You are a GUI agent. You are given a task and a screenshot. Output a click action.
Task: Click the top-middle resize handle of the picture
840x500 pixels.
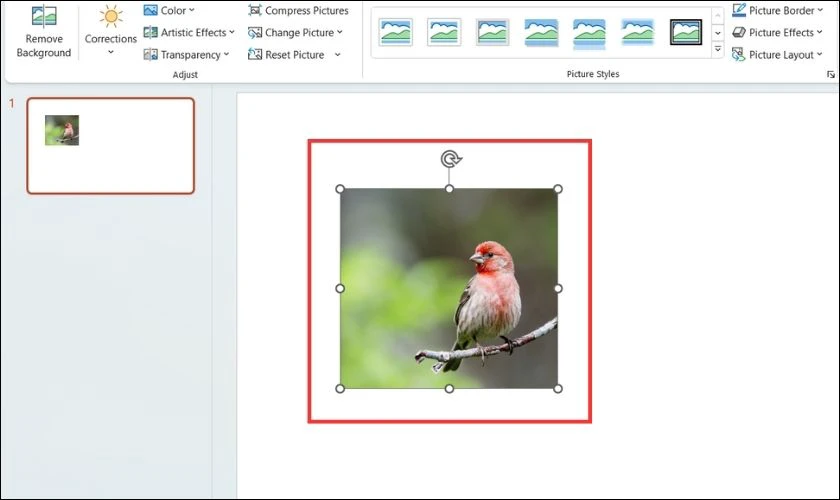point(449,189)
